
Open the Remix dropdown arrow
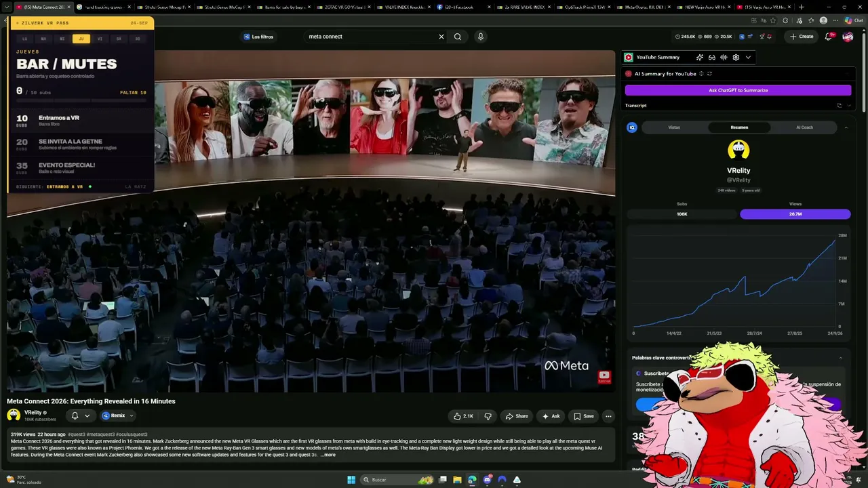click(x=132, y=415)
